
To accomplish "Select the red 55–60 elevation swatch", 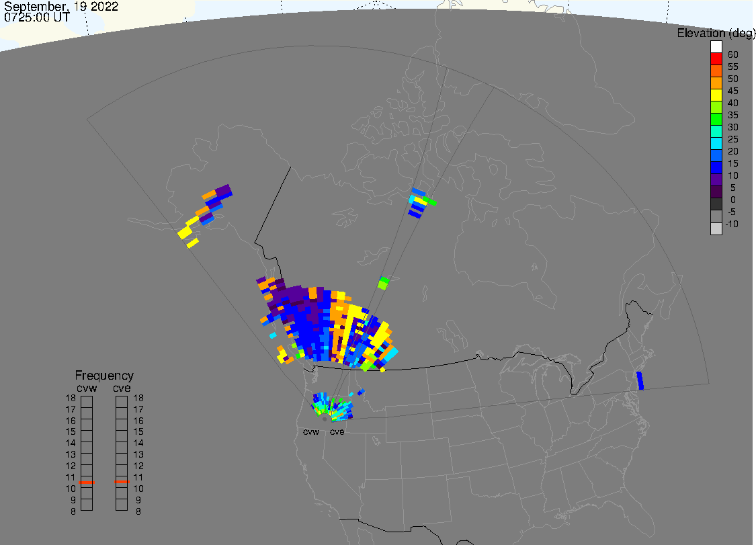I will [x=716, y=59].
